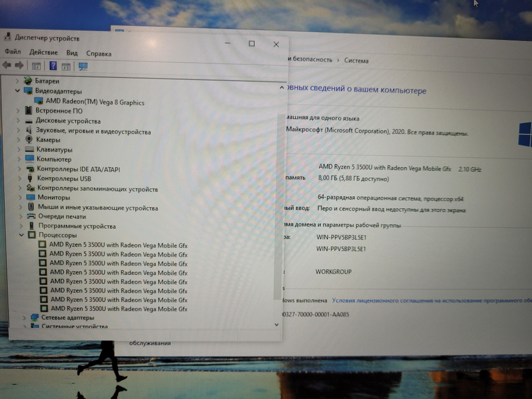
Task: Open the Вид menu
Action: [x=72, y=53]
